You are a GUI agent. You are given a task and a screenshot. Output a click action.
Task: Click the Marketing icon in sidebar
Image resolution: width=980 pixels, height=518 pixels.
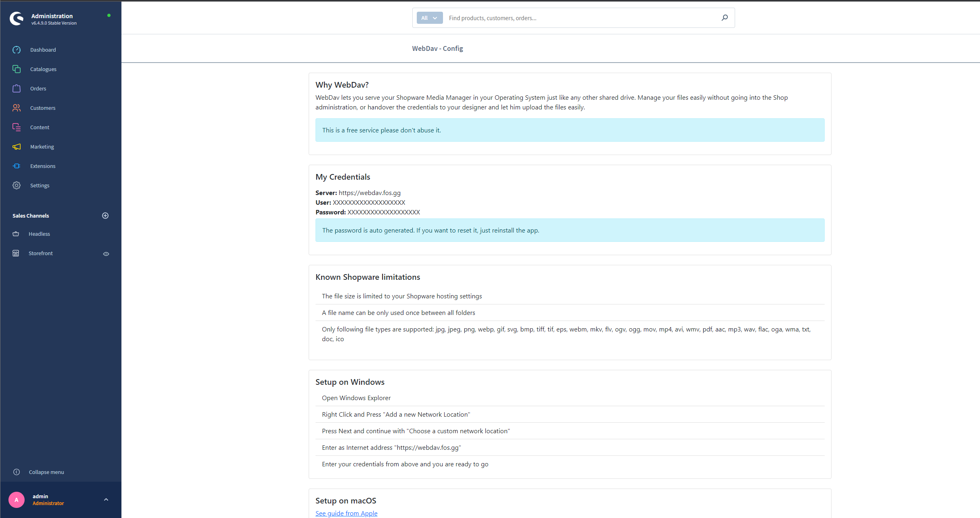(17, 147)
